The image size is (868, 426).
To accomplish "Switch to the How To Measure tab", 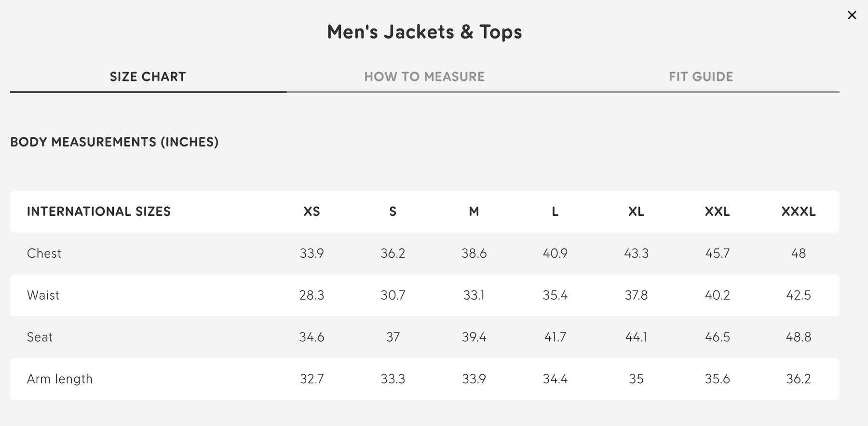I will coord(424,77).
